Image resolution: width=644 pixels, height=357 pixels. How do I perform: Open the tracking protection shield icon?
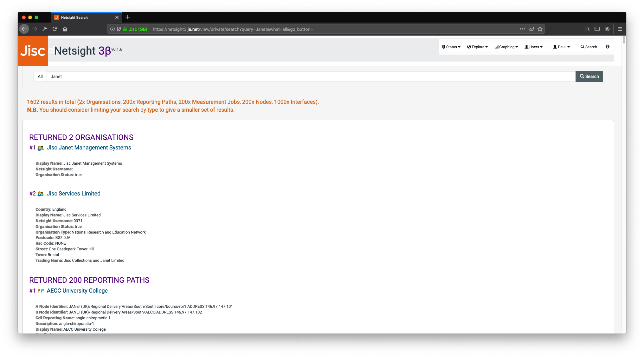119,29
